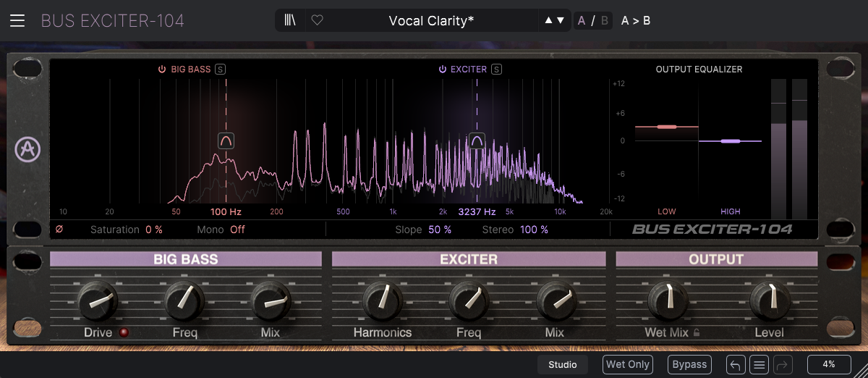This screenshot has width=868, height=378.
Task: Switch to preset slot B
Action: (x=605, y=20)
